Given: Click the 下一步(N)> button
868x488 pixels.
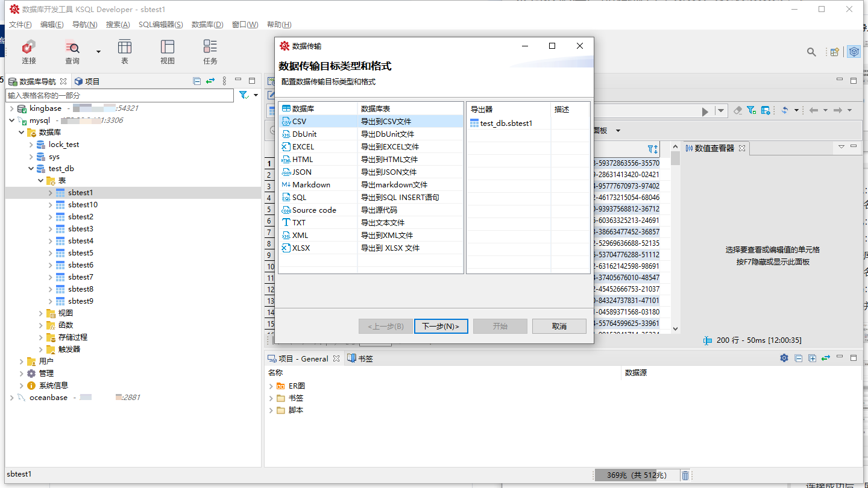Looking at the screenshot, I should pos(441,327).
